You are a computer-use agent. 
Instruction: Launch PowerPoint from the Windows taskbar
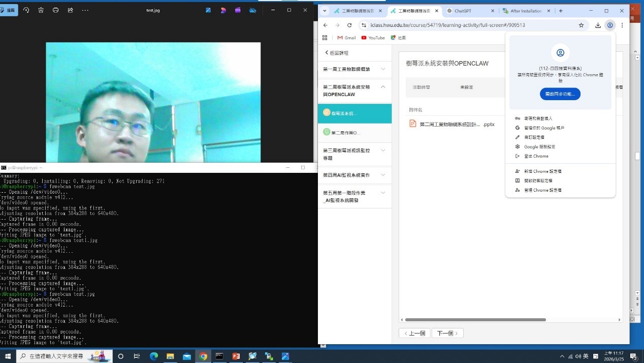(x=236, y=356)
